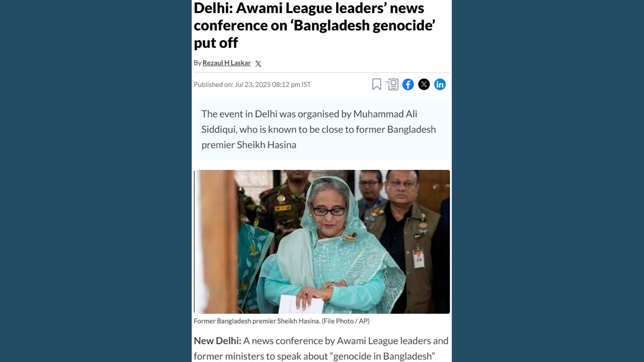Click the article headline about Awami League

point(314,25)
